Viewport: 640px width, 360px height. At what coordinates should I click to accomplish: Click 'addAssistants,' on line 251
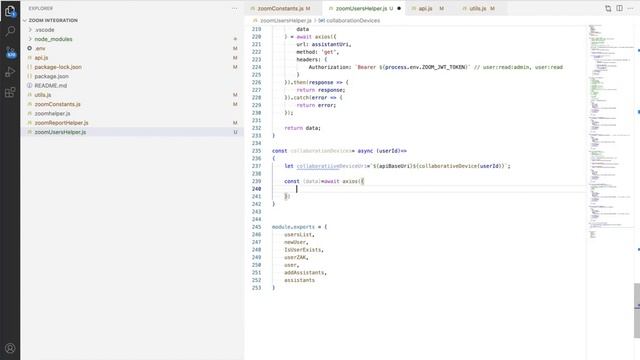point(306,272)
